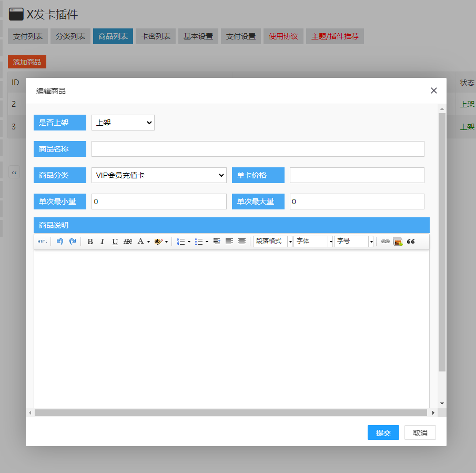Open the 使用协议 tab
476x473 pixels.
283,36
